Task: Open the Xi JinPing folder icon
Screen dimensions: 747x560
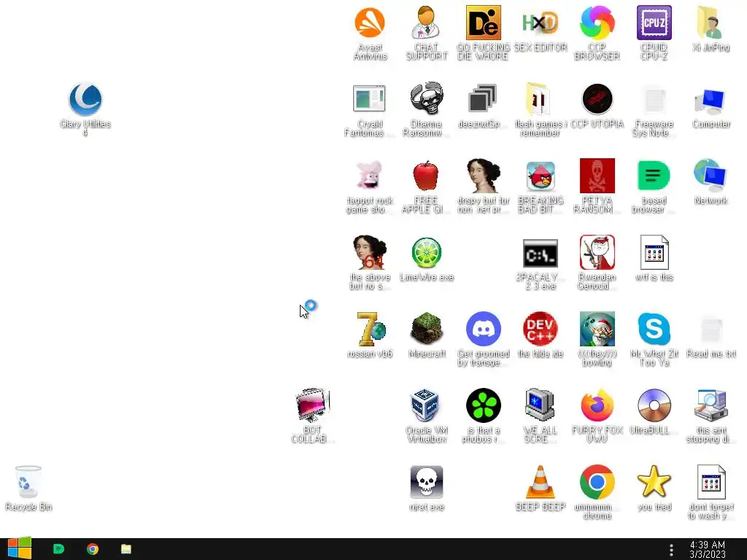Action: (711, 23)
